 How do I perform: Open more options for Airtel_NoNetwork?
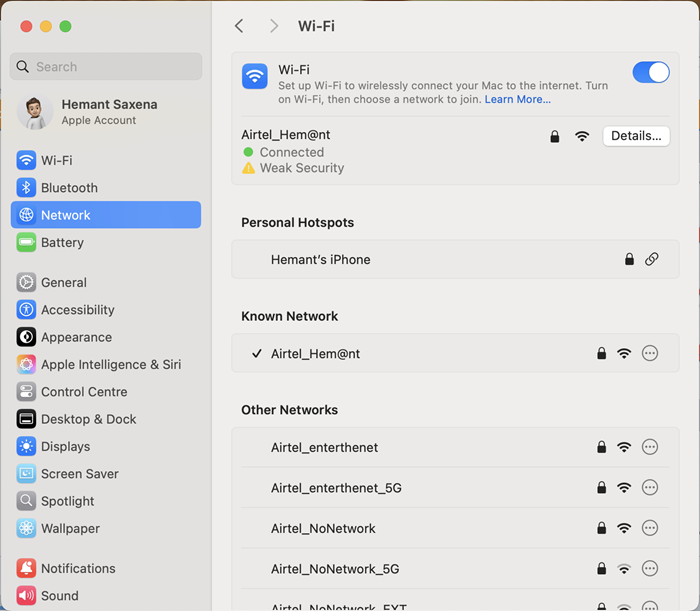point(650,528)
